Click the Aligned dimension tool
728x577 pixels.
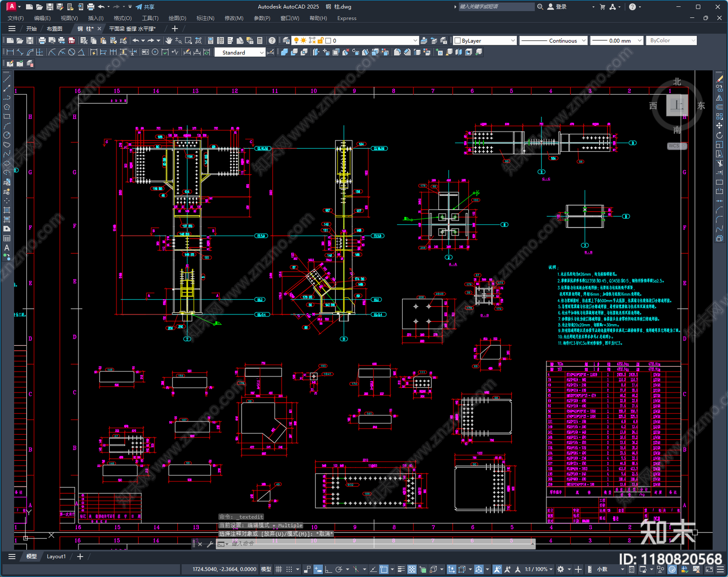[x=20, y=52]
